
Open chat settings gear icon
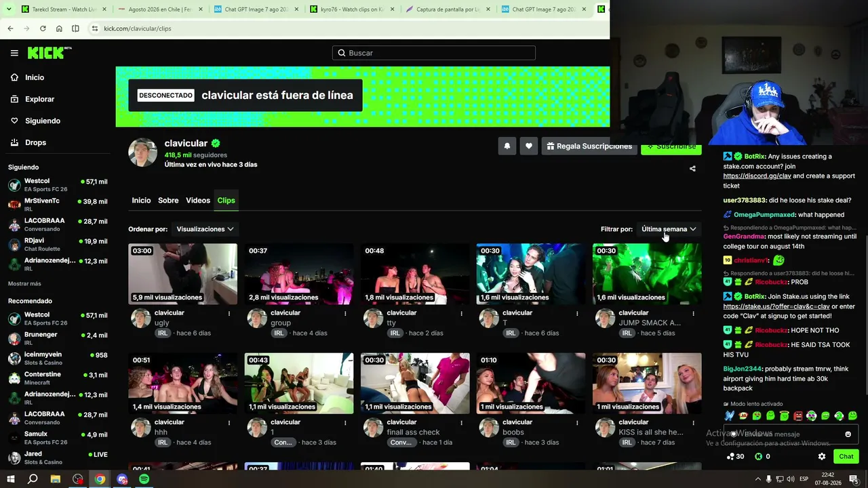pos(822,457)
